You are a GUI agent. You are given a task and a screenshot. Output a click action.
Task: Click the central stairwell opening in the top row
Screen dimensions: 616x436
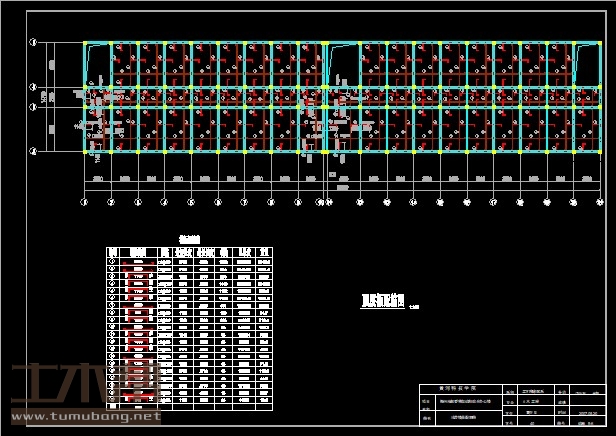coord(342,65)
